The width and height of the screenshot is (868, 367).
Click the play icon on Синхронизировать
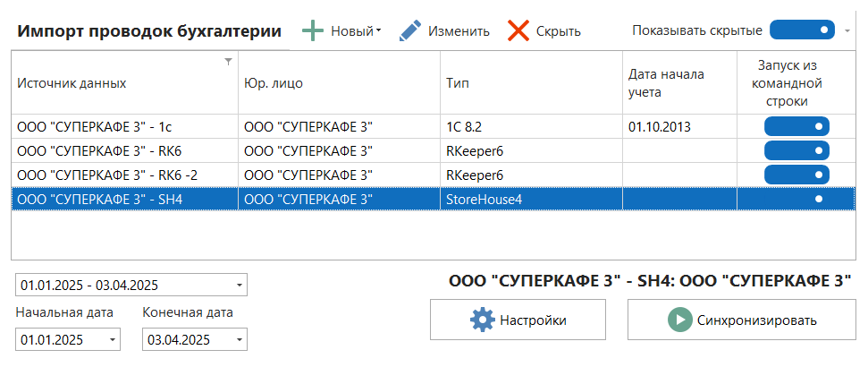click(680, 320)
